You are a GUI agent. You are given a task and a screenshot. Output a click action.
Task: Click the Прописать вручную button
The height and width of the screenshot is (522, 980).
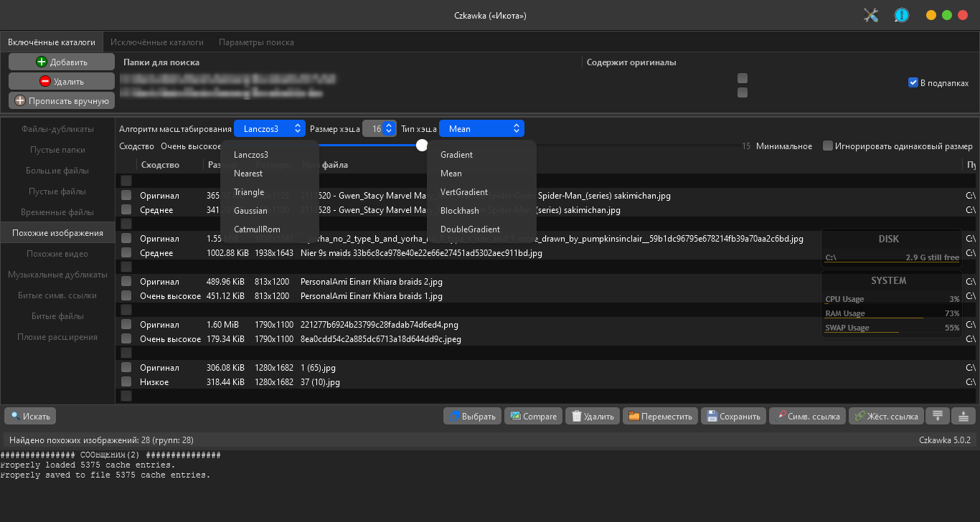click(62, 101)
